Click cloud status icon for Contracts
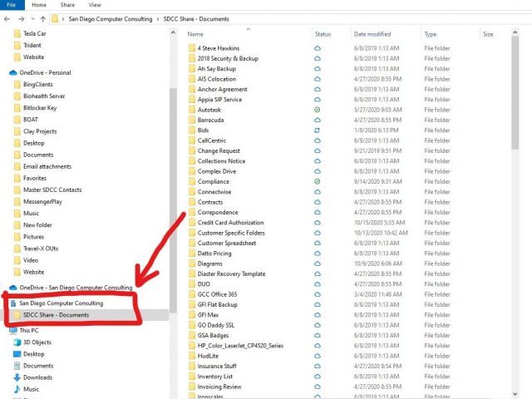Screen dimensions: 532x399 point(318,202)
